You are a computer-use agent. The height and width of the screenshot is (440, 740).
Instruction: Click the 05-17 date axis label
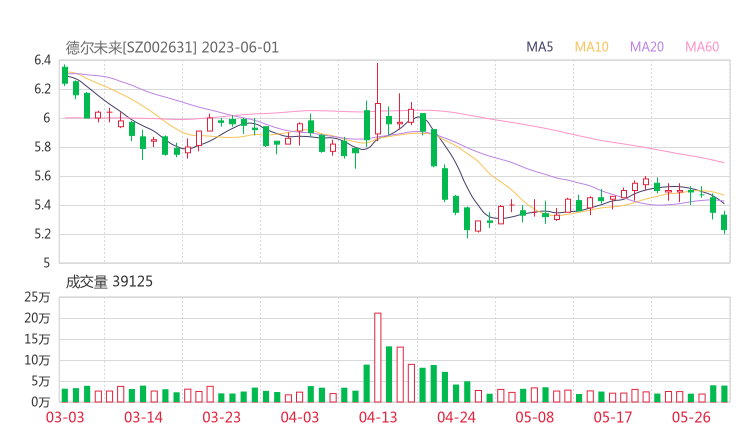click(613, 417)
